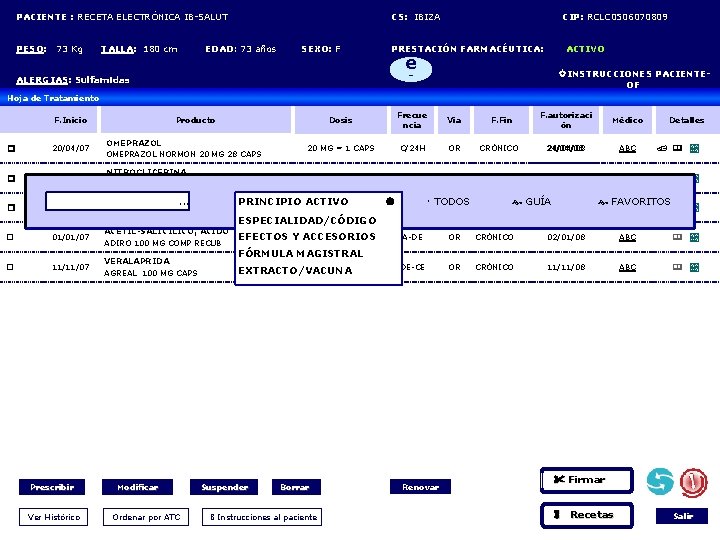
Task: Click the selected dot next to PRINCIPIO ACTIVO
Action: click(x=390, y=201)
